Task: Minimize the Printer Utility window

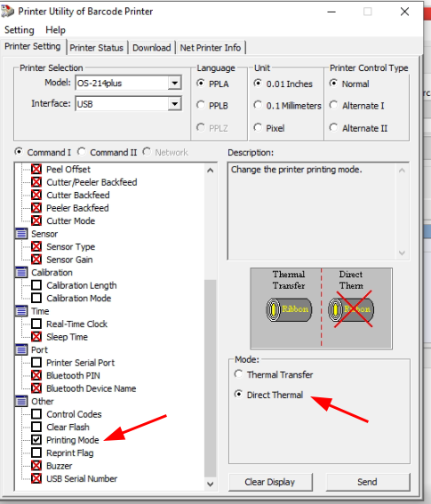Action: click(331, 12)
